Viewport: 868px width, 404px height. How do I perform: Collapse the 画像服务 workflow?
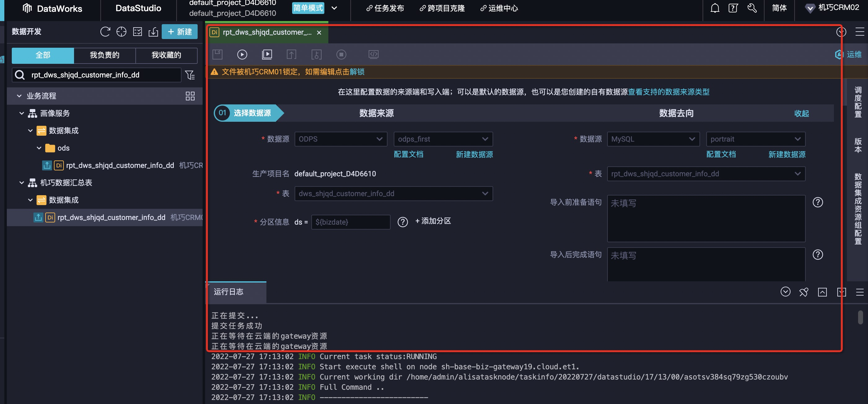click(22, 113)
